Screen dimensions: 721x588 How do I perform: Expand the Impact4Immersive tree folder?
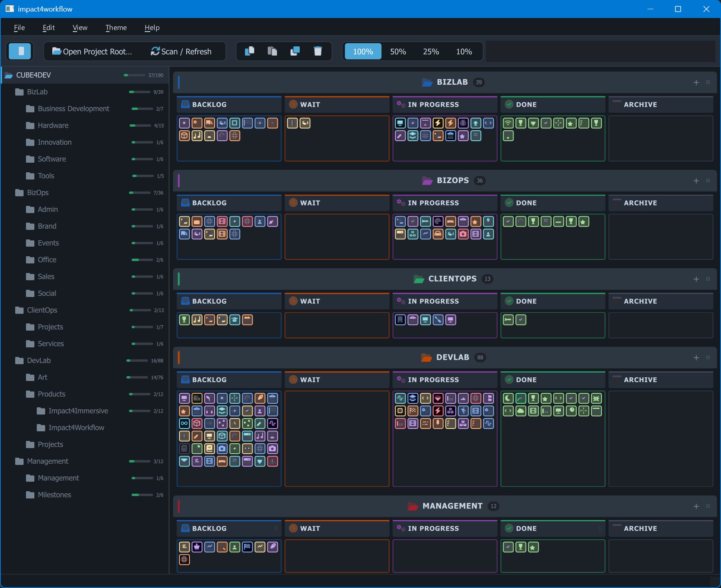coord(78,411)
